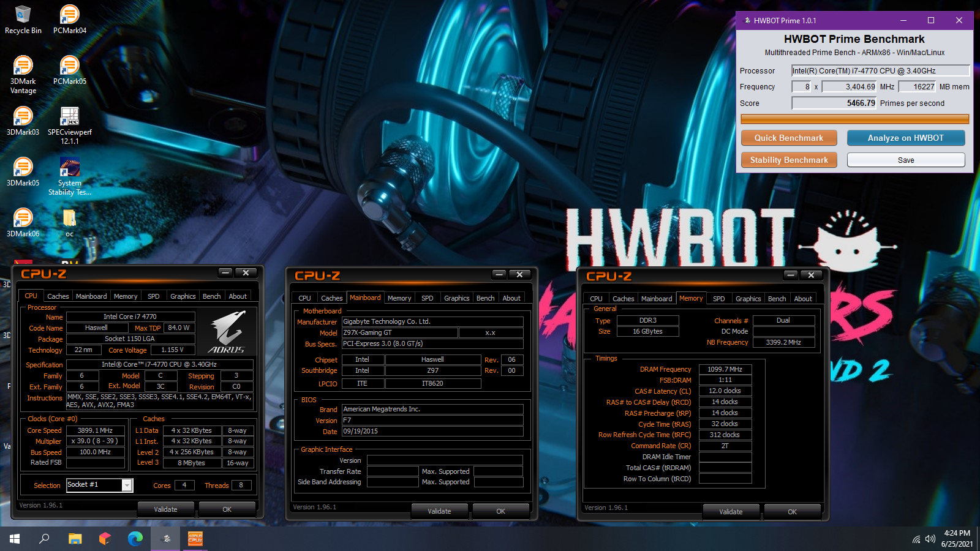Click the 3,404.69 MHz frequency field

[x=849, y=87]
